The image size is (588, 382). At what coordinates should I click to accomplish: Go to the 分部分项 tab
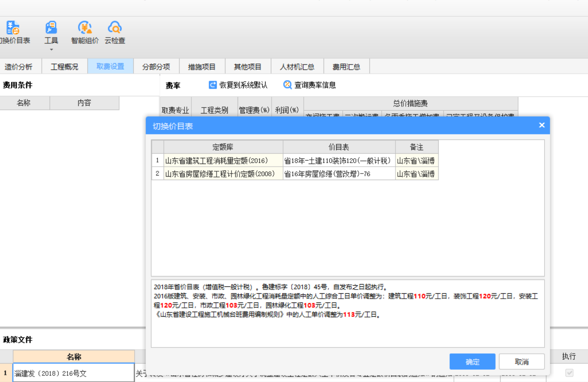pos(156,67)
